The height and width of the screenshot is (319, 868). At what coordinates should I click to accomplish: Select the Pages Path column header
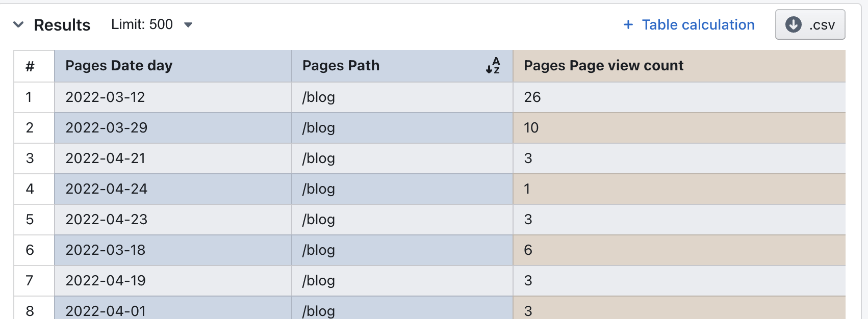(341, 66)
